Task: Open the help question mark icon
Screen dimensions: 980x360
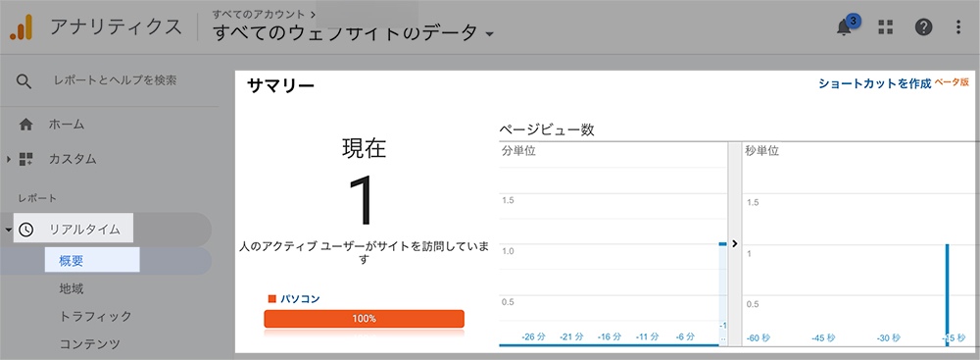Action: 923,26
